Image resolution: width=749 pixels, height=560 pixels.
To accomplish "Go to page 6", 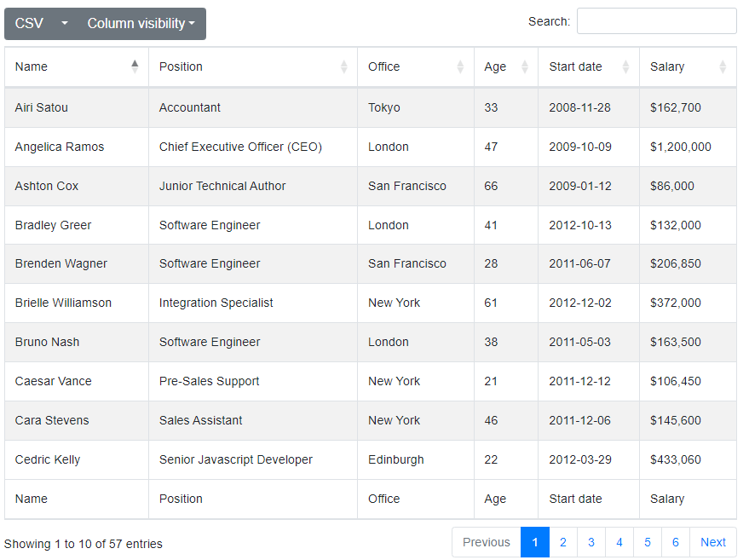I will pos(676,542).
